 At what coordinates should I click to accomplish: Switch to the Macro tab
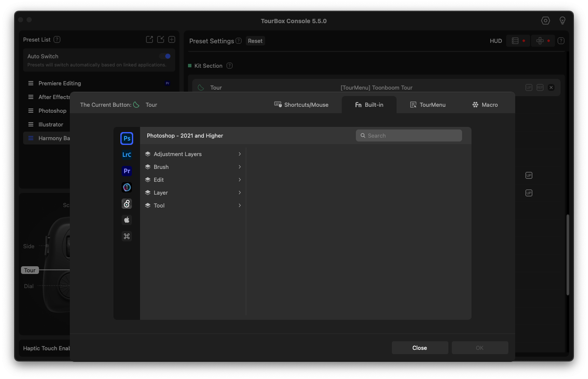(x=485, y=105)
